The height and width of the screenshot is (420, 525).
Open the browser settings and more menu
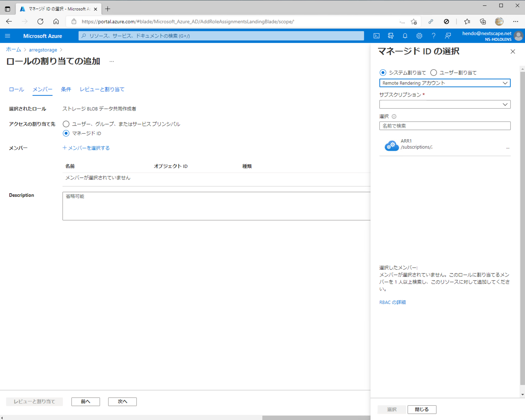click(516, 21)
